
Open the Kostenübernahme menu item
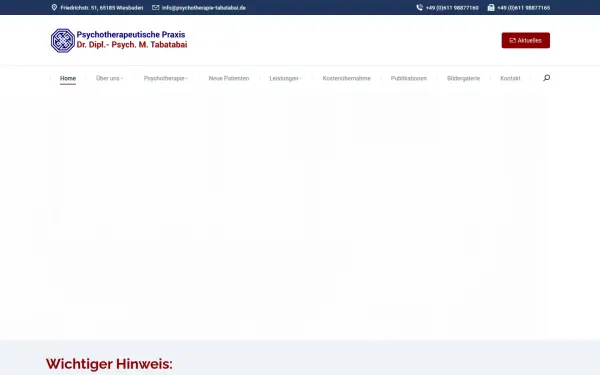(x=346, y=78)
